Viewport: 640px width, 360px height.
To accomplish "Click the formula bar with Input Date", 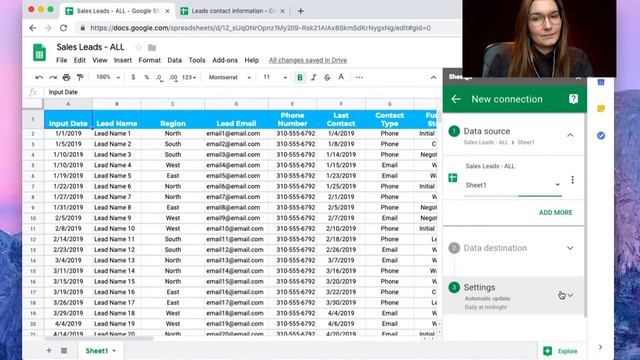I will [241, 92].
